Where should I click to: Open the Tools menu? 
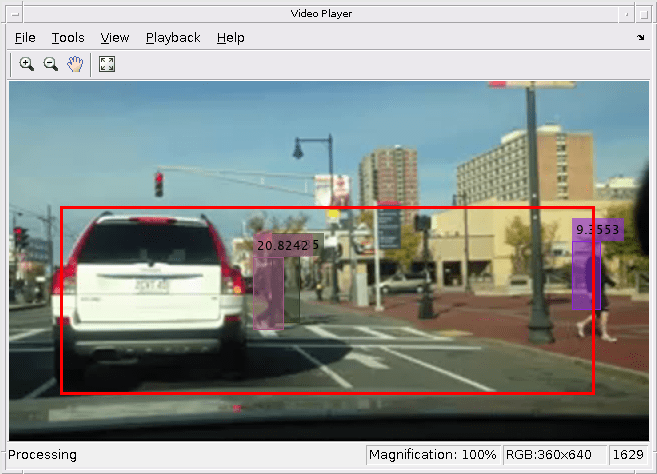[x=68, y=38]
